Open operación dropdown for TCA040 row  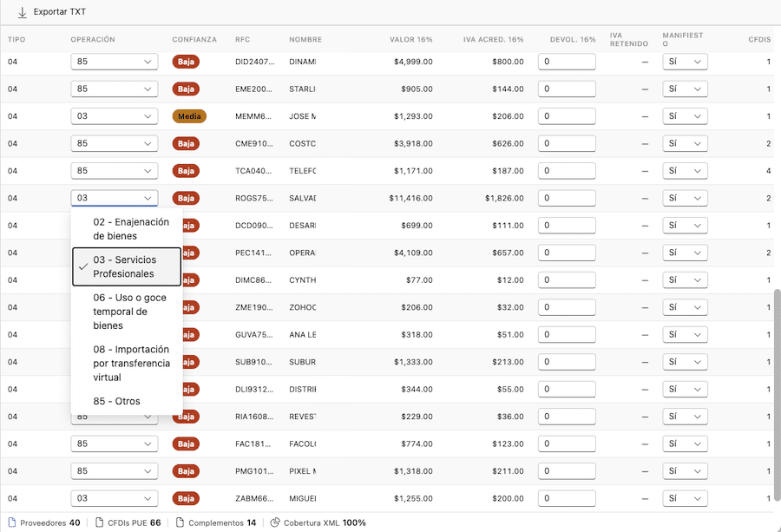coord(114,171)
